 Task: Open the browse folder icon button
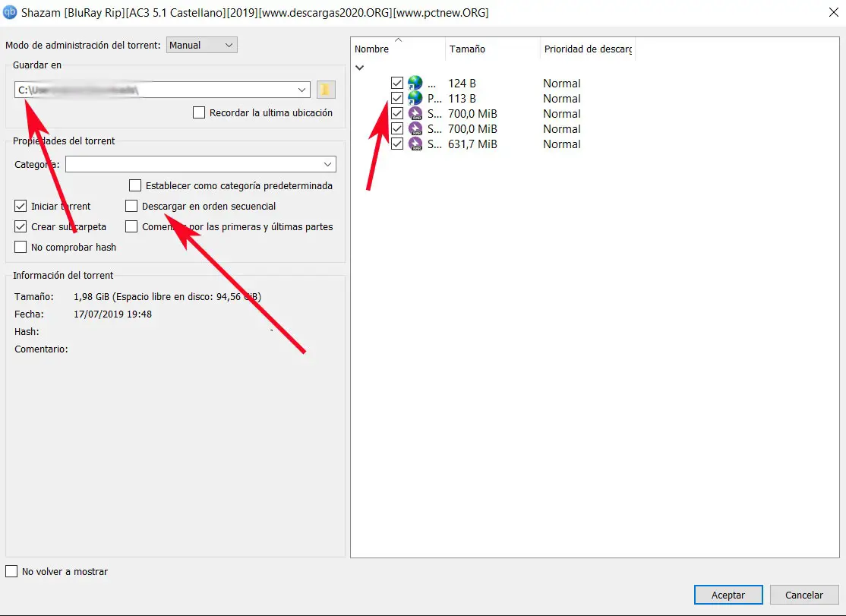coord(325,90)
